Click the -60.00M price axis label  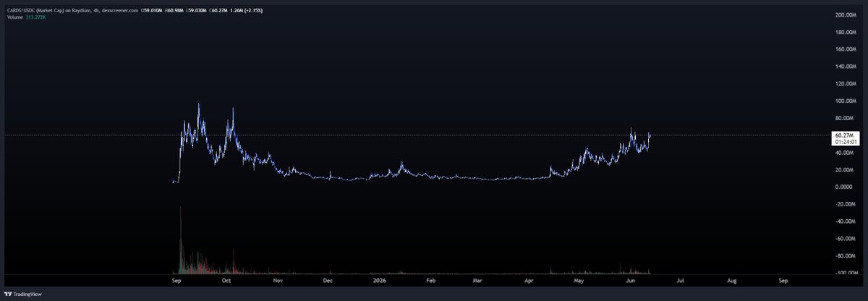pyautogui.click(x=846, y=239)
